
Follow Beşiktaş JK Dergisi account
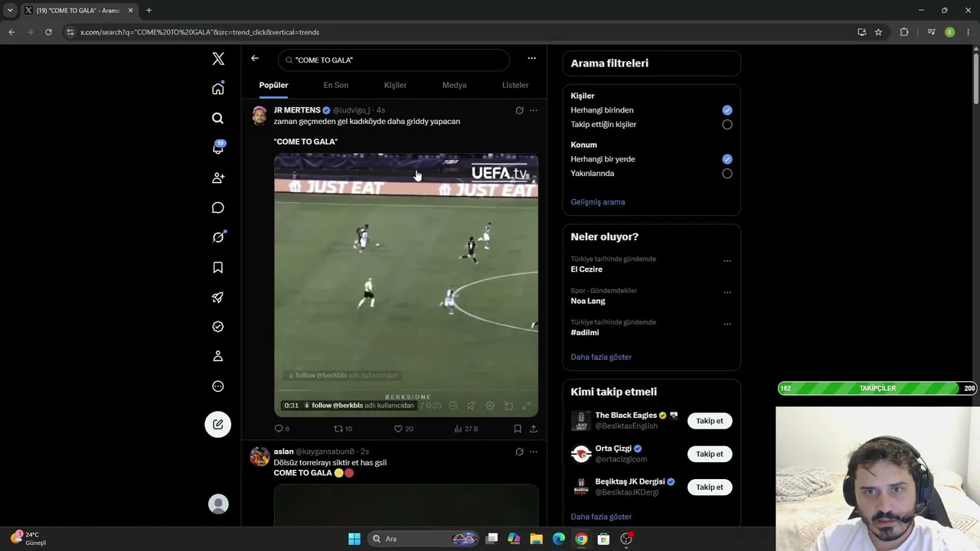pos(709,487)
